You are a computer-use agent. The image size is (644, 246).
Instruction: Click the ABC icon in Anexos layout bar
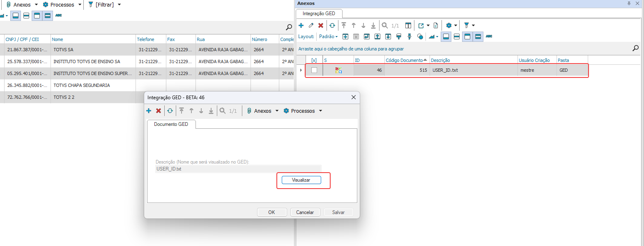point(489,36)
